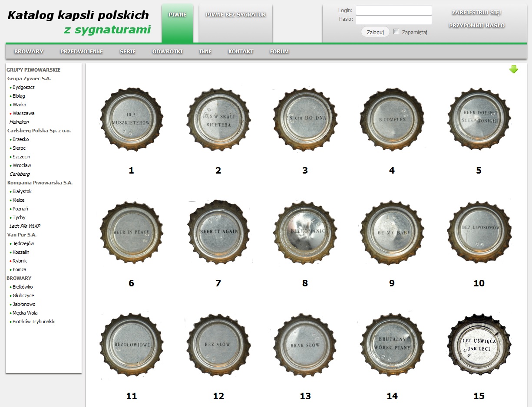Click the Hasło password field
Image resolution: width=532 pixels, height=407 pixels.
pyautogui.click(x=393, y=20)
